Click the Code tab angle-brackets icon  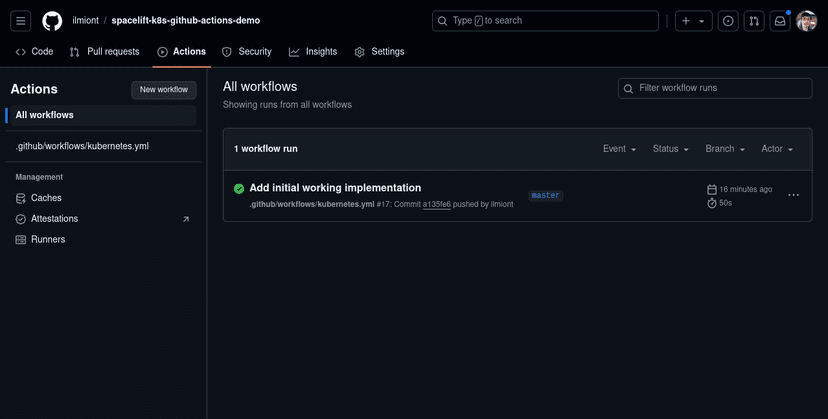pyautogui.click(x=21, y=52)
